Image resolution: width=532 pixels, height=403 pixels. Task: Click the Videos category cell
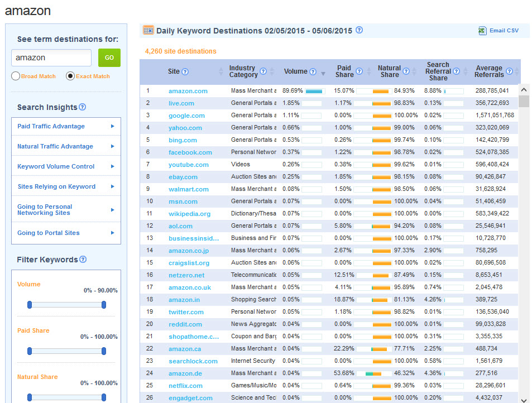point(241,165)
